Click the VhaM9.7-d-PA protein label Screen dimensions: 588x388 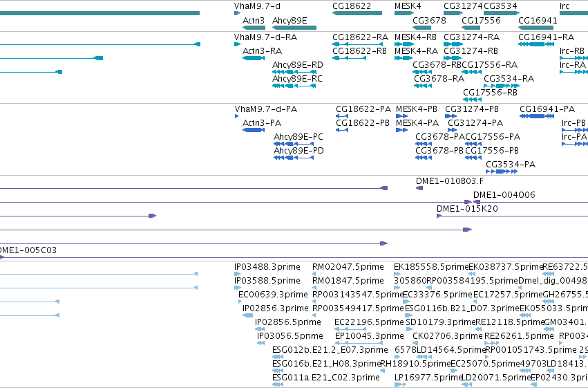pos(266,109)
